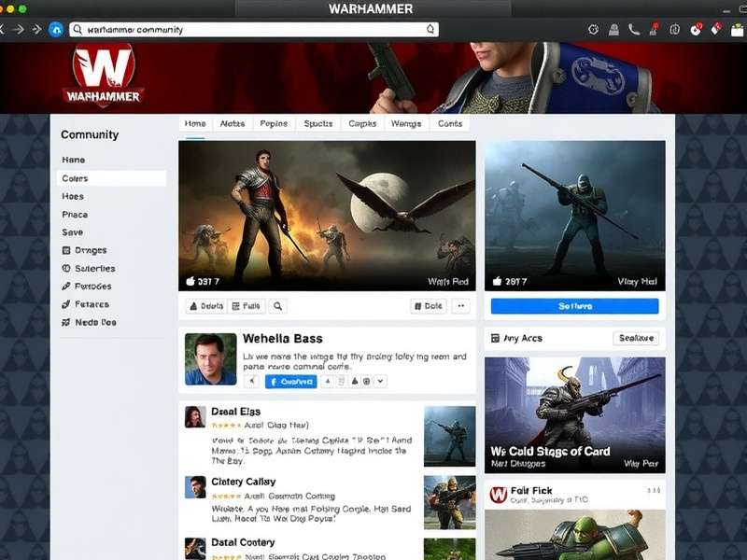This screenshot has width=747, height=560.
Task: Click the magnifier icon in address bar
Action: click(x=78, y=30)
